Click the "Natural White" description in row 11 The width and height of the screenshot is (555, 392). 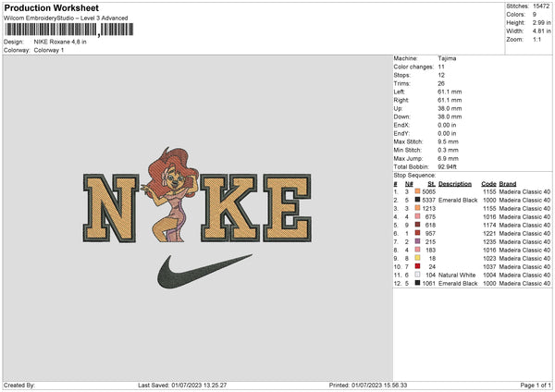457,275
